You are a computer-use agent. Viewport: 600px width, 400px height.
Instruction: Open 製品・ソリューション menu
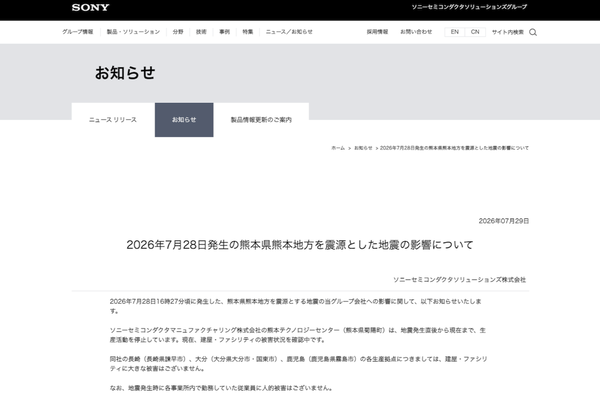coord(133,32)
